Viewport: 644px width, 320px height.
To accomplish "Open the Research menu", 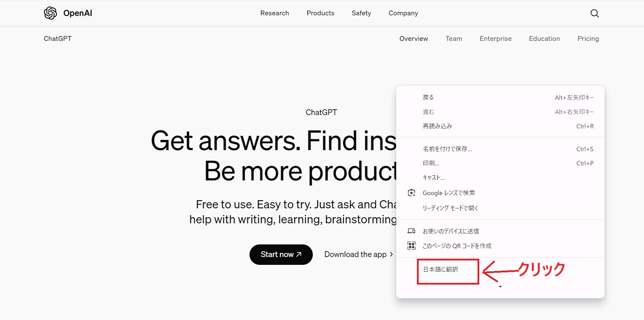I will pos(274,13).
